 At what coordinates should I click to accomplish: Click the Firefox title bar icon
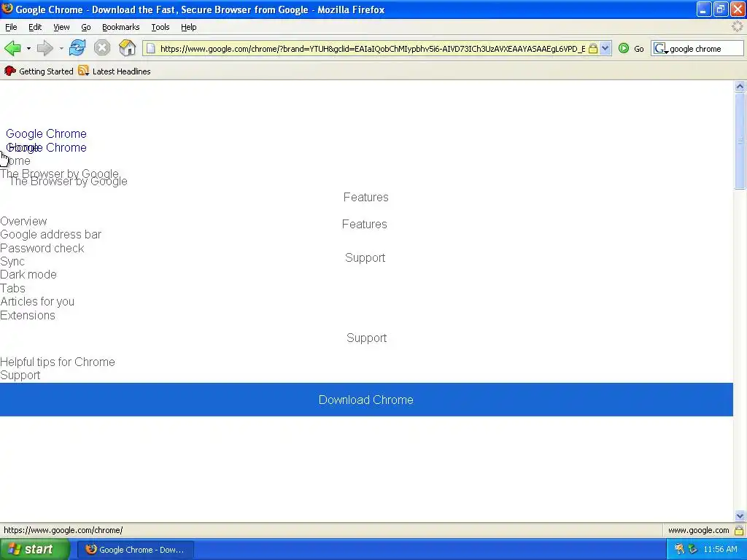pyautogui.click(x=7, y=9)
